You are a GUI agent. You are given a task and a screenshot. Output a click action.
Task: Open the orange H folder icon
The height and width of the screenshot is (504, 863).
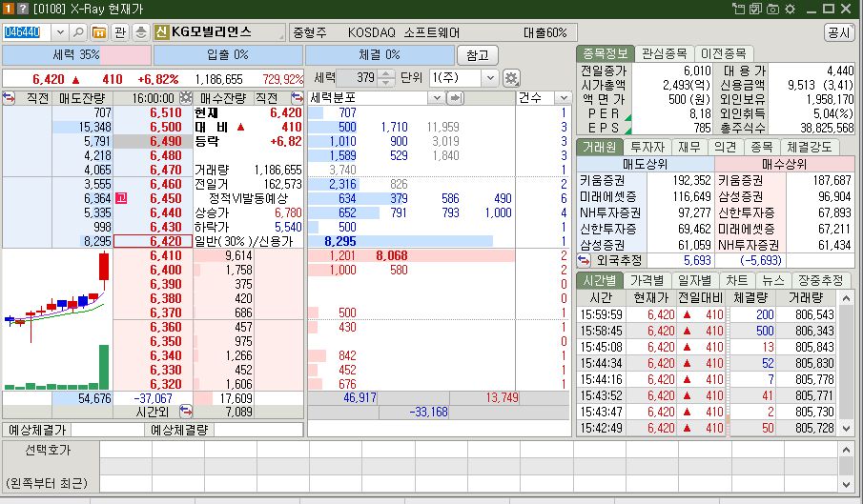(99, 32)
